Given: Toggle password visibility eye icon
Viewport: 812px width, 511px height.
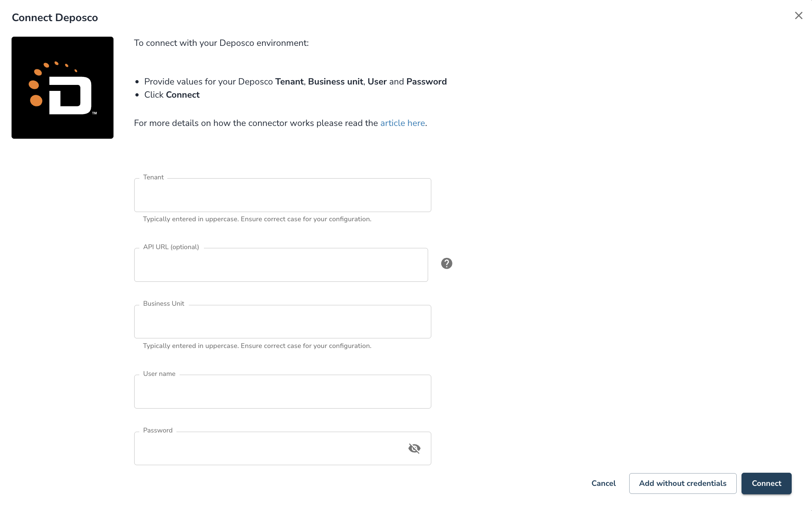Looking at the screenshot, I should click(x=414, y=448).
